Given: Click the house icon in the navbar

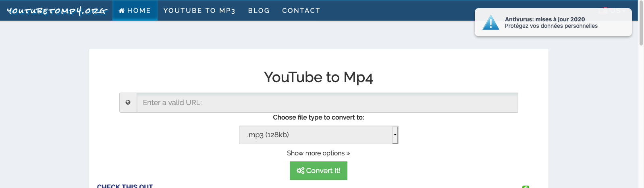Looking at the screenshot, I should pos(121,11).
